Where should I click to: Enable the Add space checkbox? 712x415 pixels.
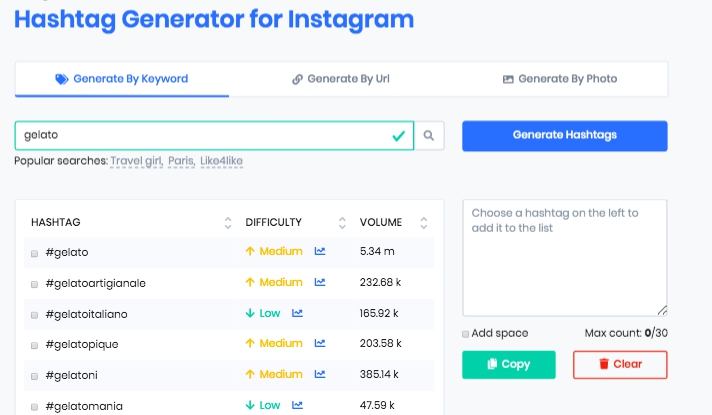click(465, 334)
